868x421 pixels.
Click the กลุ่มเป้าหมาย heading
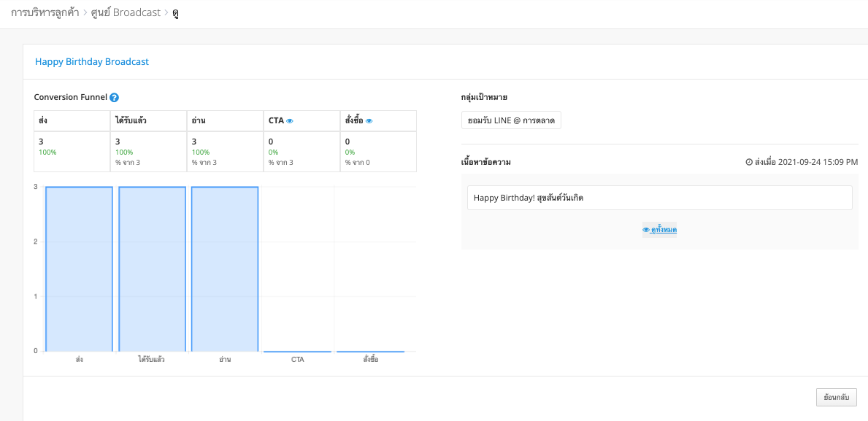(x=485, y=98)
